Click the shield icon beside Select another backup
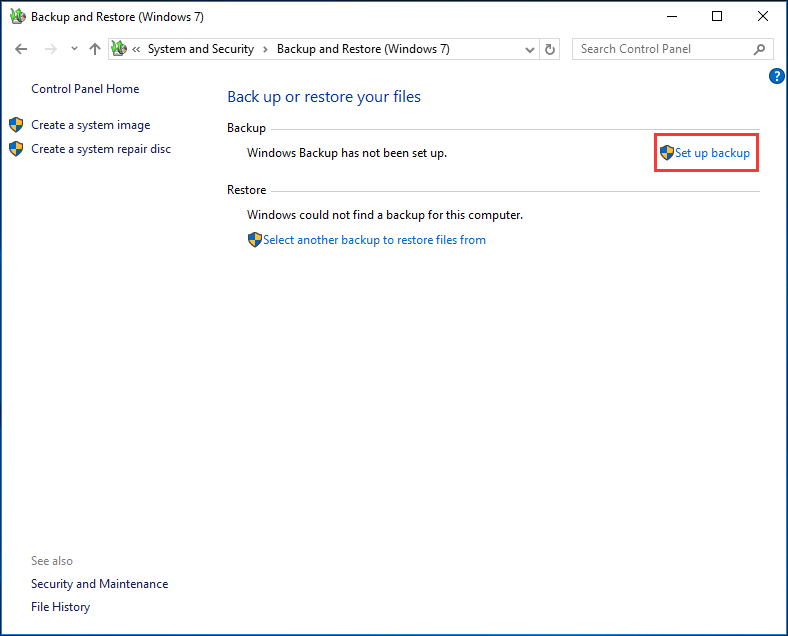 (255, 240)
